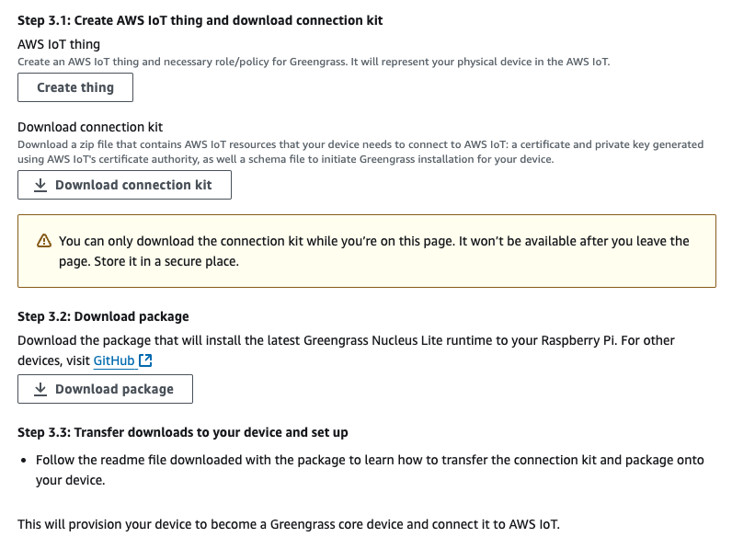This screenshot has height=560, width=732.
Task: Select the Step 3.1 heading text
Action: click(x=200, y=20)
